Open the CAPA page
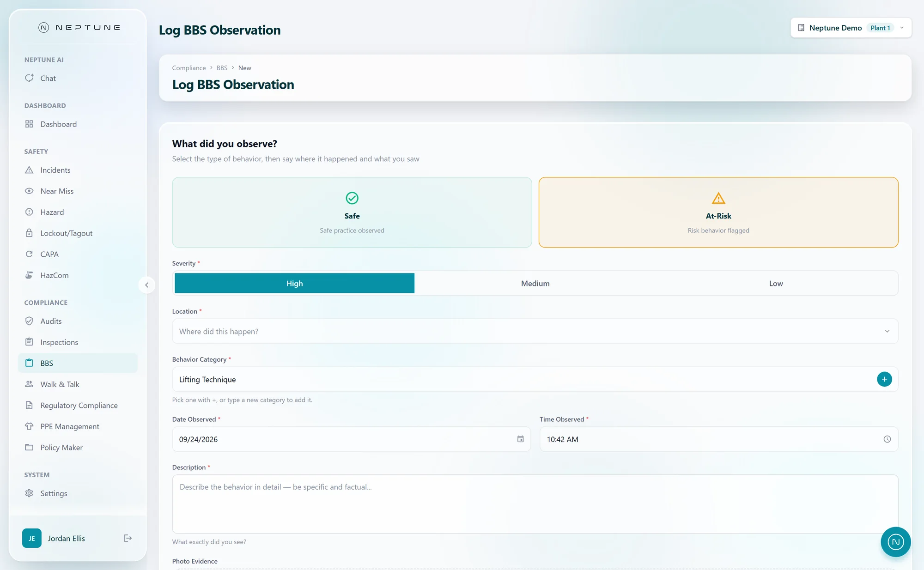 tap(49, 254)
